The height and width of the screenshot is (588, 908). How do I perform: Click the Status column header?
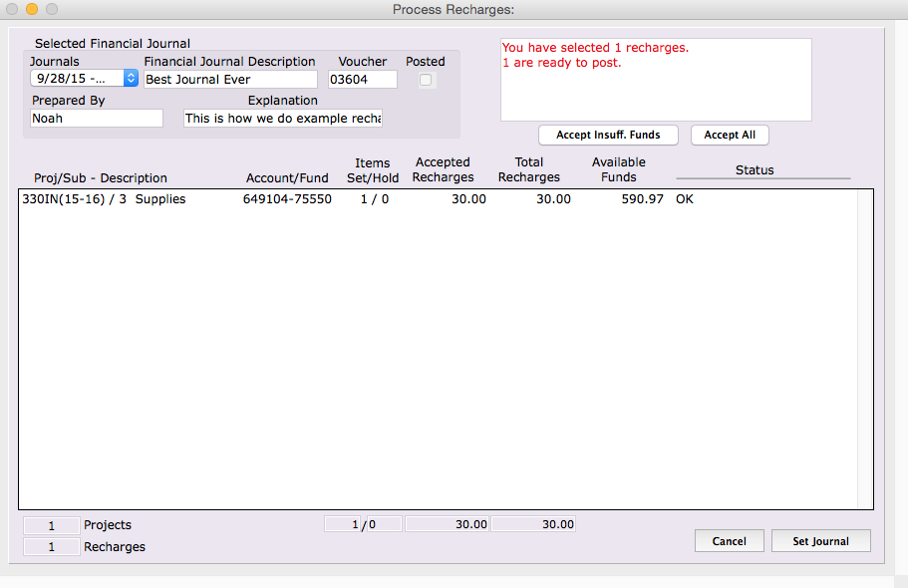click(x=755, y=170)
